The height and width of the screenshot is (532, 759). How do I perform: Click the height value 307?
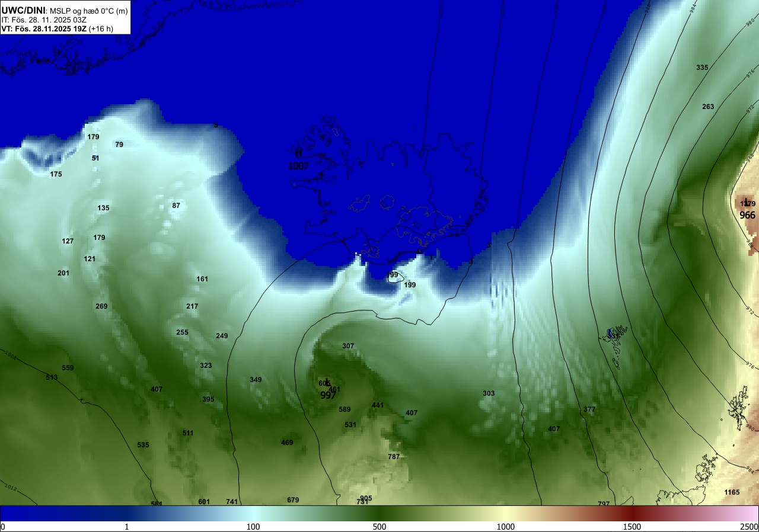pos(348,346)
